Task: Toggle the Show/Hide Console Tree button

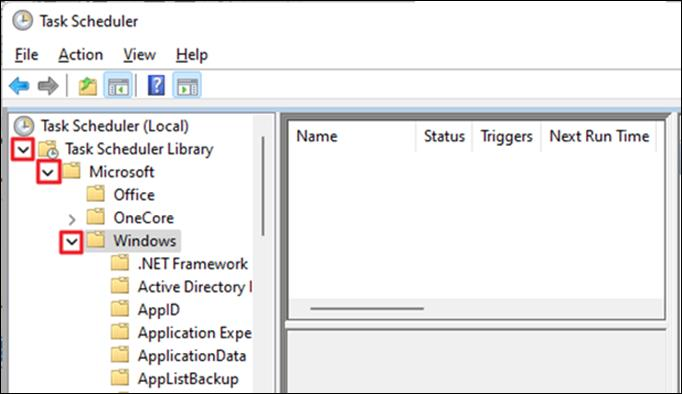Action: 118,86
